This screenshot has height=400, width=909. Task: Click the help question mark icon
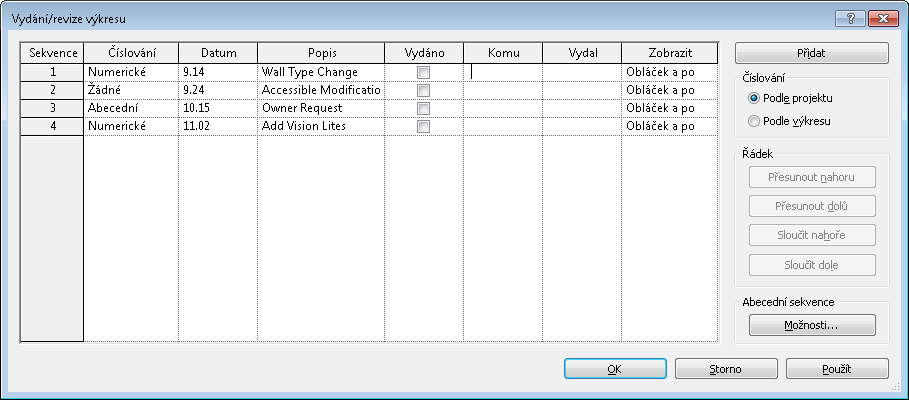coord(850,19)
